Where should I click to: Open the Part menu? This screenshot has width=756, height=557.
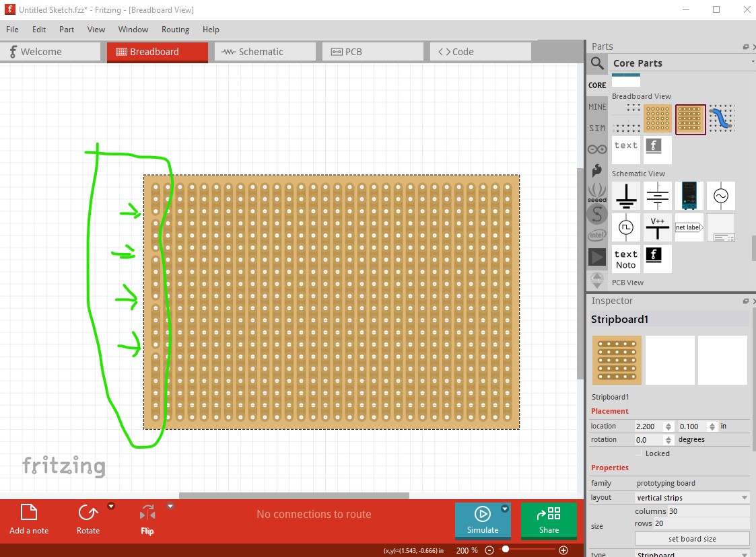click(x=67, y=30)
